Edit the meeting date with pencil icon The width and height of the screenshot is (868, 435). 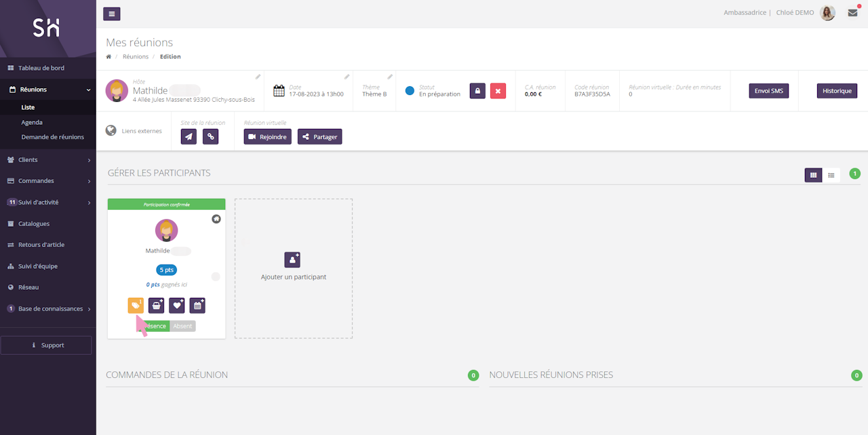click(347, 77)
